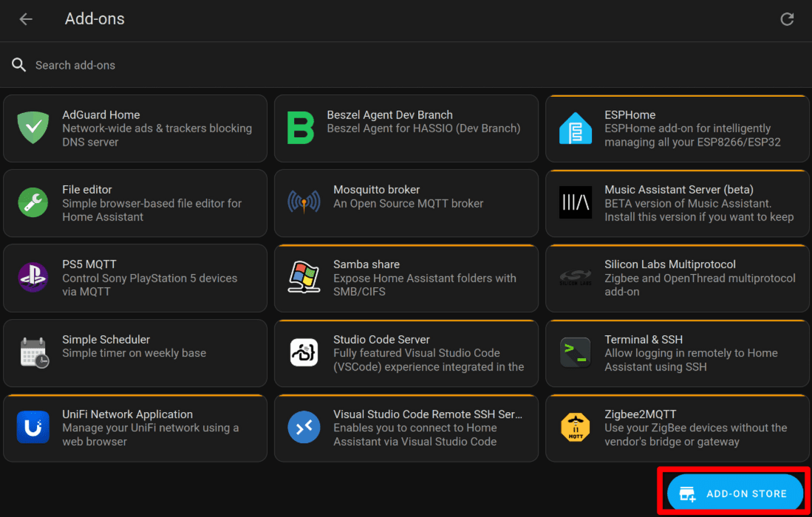This screenshot has height=517, width=812.
Task: Open the UniFi Network Application icon
Action: pyautogui.click(x=33, y=428)
